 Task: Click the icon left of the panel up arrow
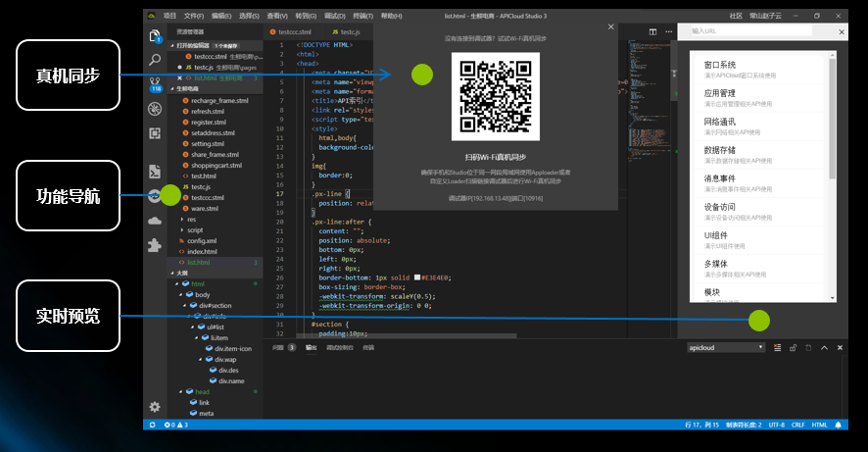tap(808, 347)
